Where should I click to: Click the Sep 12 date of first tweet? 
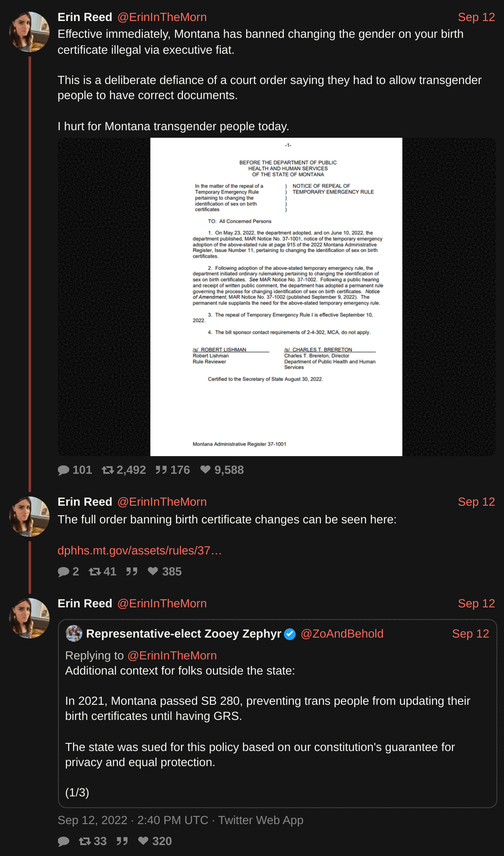(x=476, y=17)
